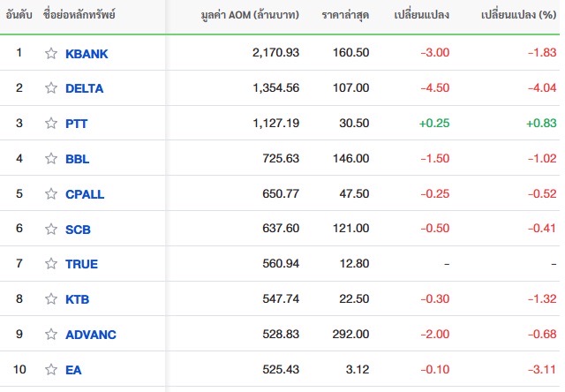Image resolution: width=565 pixels, height=392 pixels.
Task: Click the star icon beside ADVANC
Action: pos(51,335)
